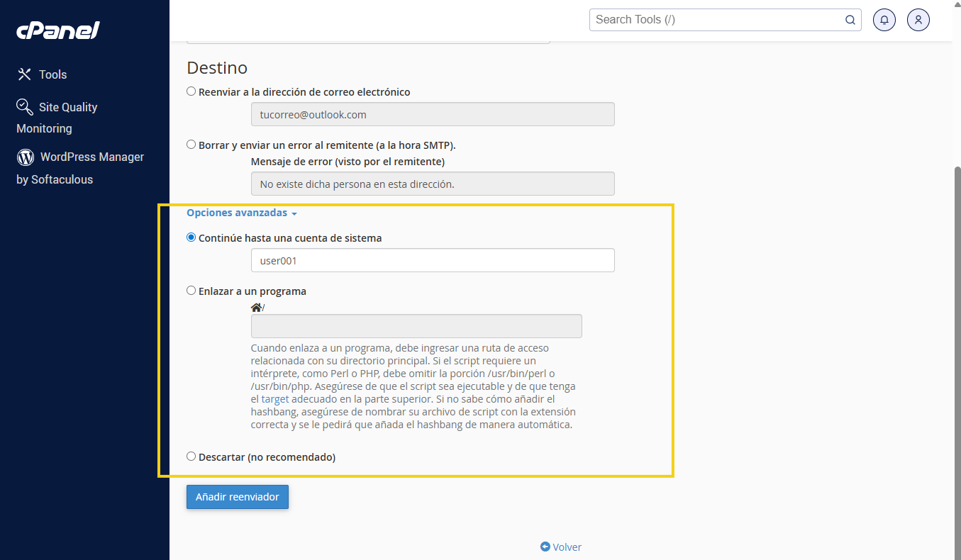The image size is (961, 560).
Task: Click the Volver back arrow icon
Action: pyautogui.click(x=545, y=547)
